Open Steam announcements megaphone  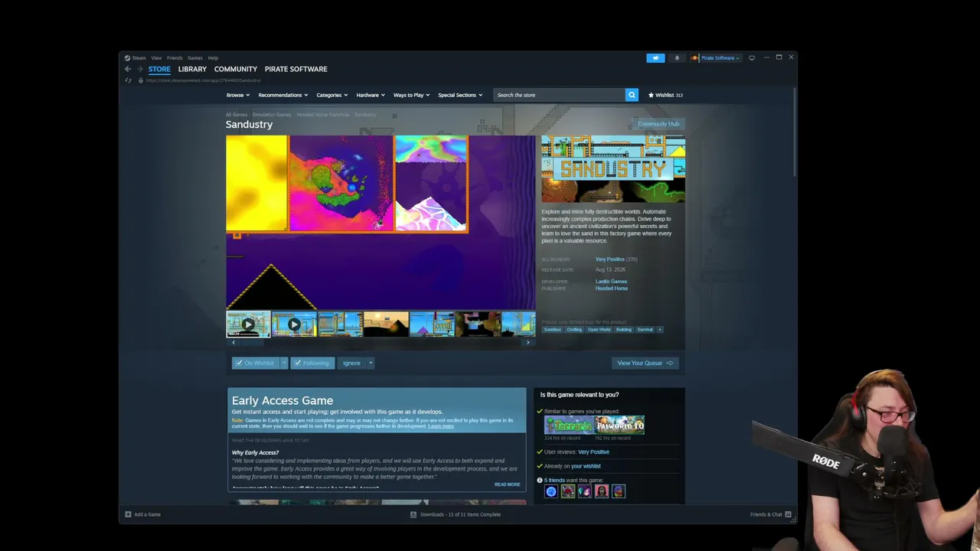point(655,58)
